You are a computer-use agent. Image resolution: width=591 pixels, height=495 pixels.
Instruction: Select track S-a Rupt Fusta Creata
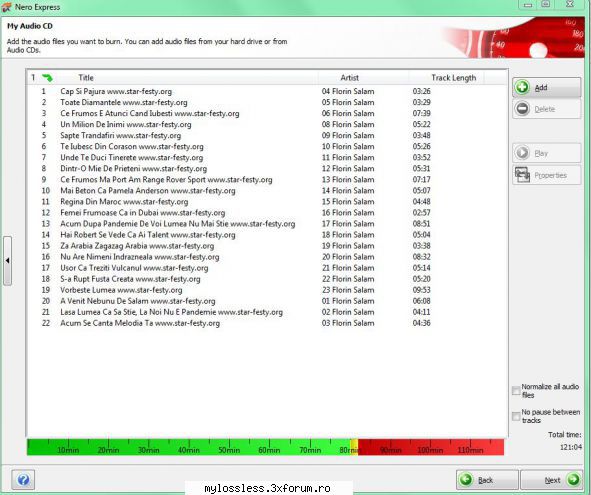tap(130, 279)
